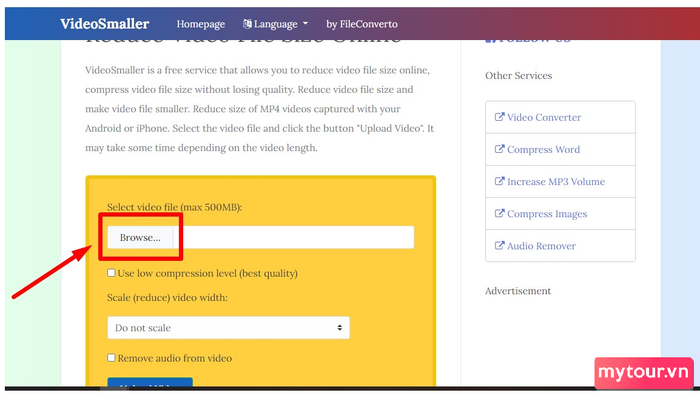The height and width of the screenshot is (398, 700).
Task: Click the Scale (reduce) video width label
Action: point(167,298)
